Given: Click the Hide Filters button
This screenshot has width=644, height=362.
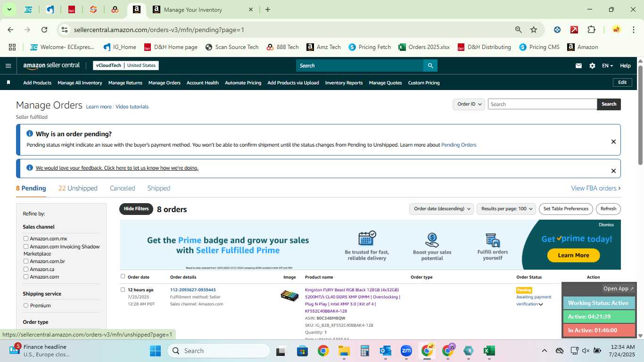Looking at the screenshot, I should [136, 209].
